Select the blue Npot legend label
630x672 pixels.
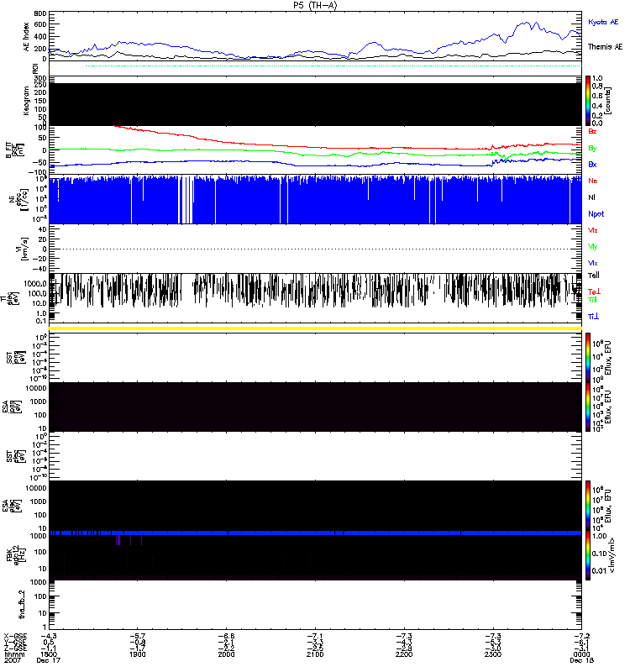[596, 214]
